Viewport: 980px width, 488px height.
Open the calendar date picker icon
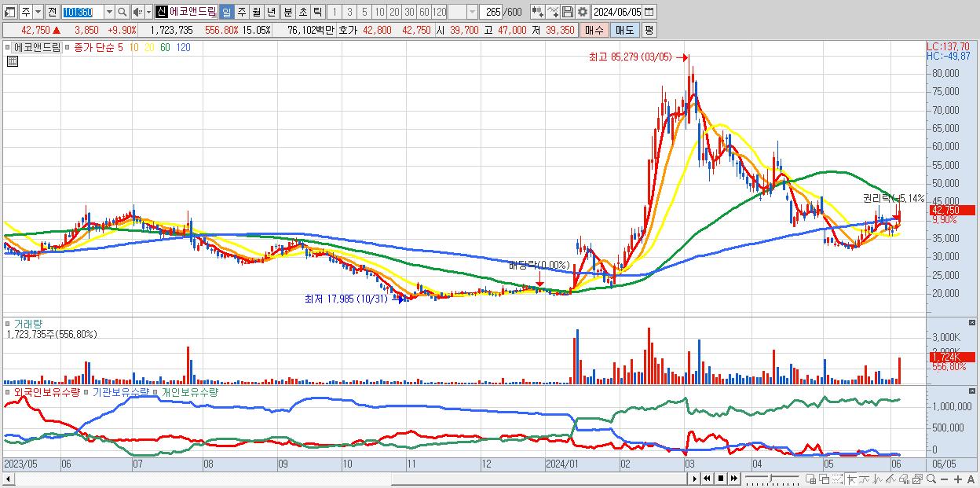pos(649,12)
